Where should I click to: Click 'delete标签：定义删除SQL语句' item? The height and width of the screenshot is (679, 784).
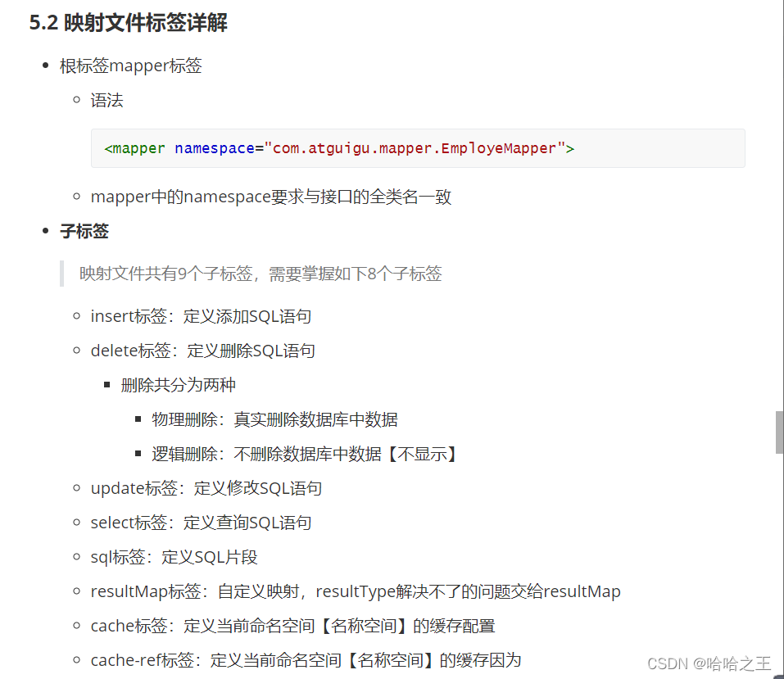point(202,351)
